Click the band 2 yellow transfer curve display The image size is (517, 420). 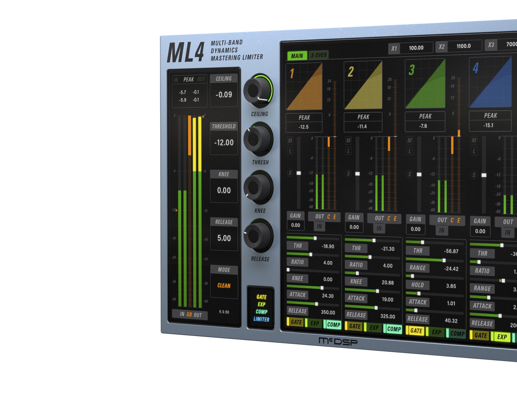coord(363,85)
